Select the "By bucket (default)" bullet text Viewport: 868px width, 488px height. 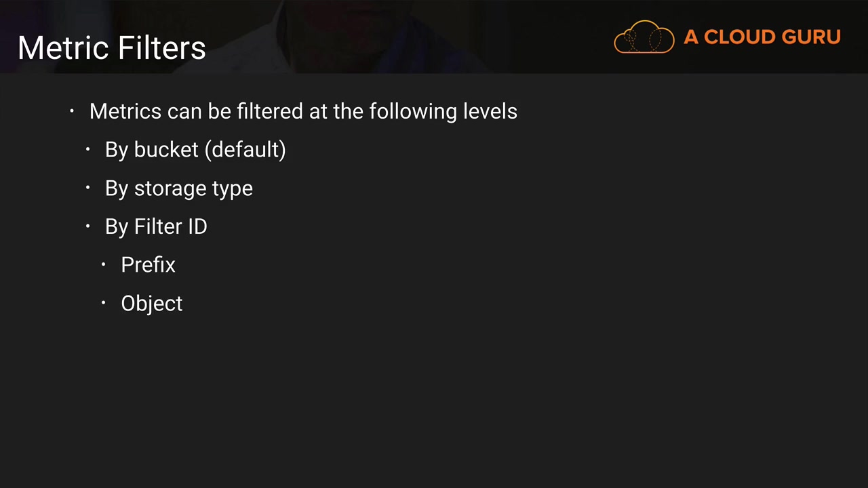tap(195, 150)
